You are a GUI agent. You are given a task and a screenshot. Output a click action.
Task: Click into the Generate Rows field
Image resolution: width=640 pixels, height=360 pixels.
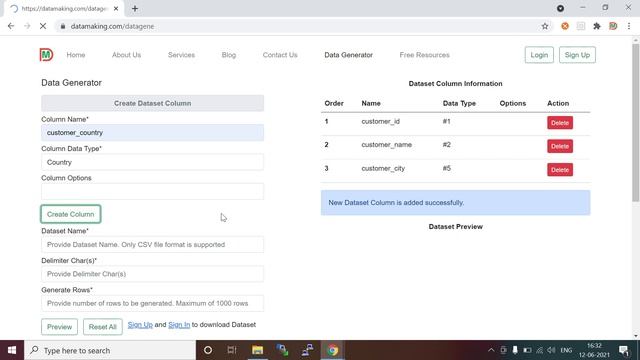[x=152, y=303]
